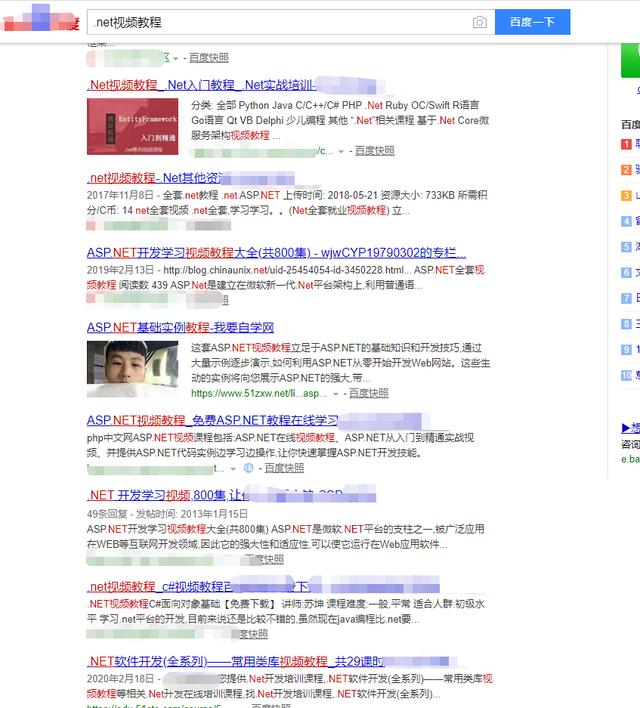Click hot-search rank 6 badge
640x708 pixels.
pos(626,273)
